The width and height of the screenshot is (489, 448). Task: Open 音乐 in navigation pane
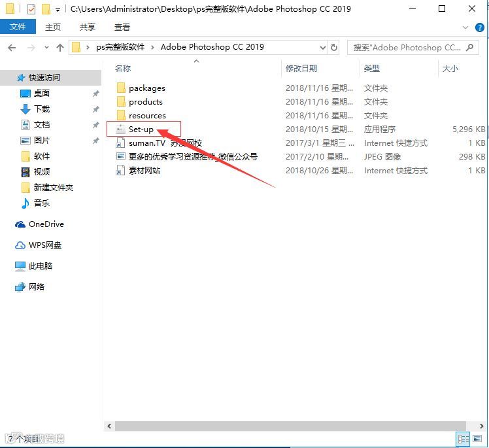tap(42, 203)
